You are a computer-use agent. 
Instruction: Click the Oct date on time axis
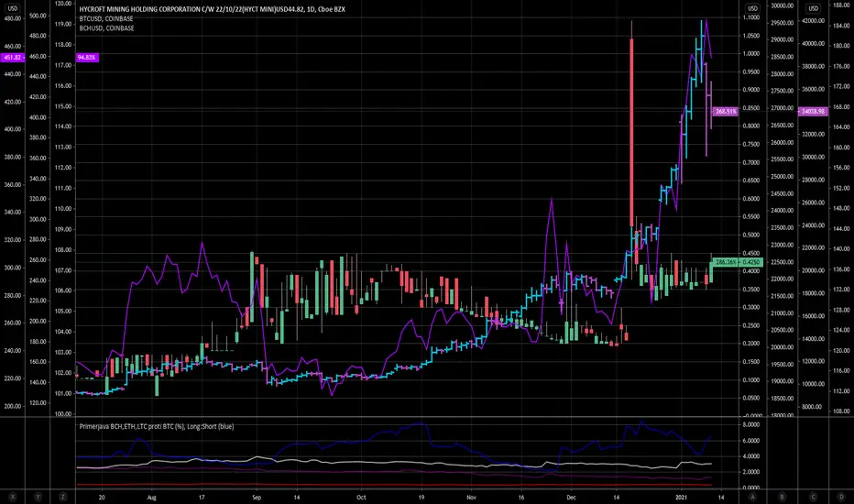click(x=361, y=498)
